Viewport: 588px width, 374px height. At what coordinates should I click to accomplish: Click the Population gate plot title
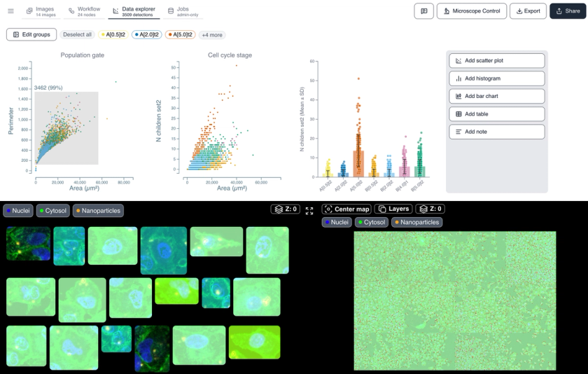tap(83, 55)
